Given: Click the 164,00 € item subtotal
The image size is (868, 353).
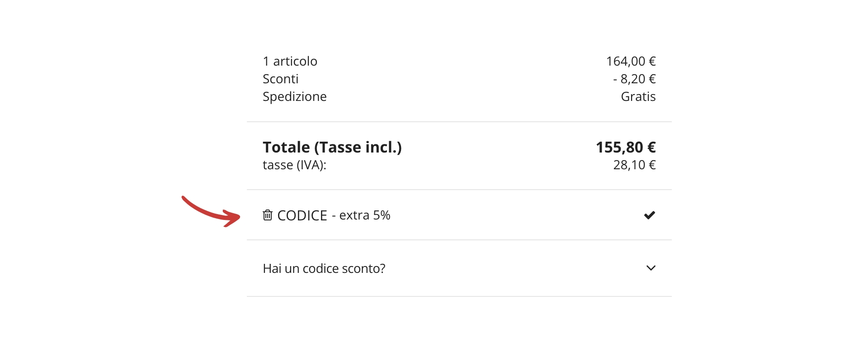Looking at the screenshot, I should point(631,61).
